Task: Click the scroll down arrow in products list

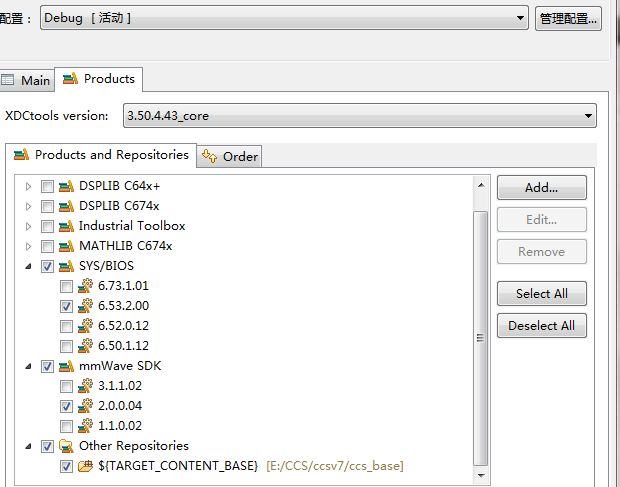Action: coord(481,475)
